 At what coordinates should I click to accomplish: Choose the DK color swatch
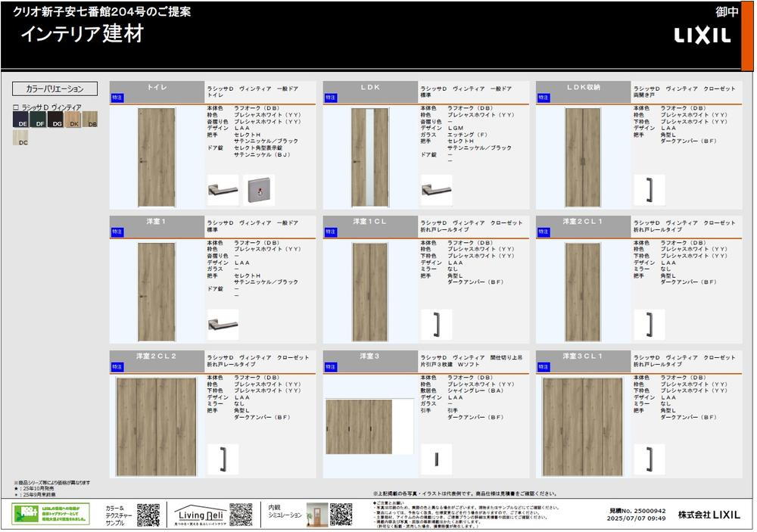pyautogui.click(x=73, y=120)
